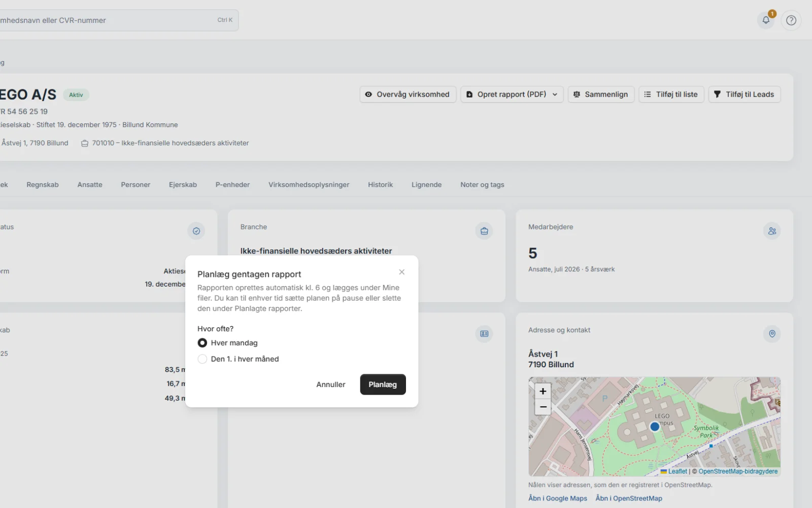The height and width of the screenshot is (508, 812).
Task: Click Tilføj til Leads
Action: point(744,94)
